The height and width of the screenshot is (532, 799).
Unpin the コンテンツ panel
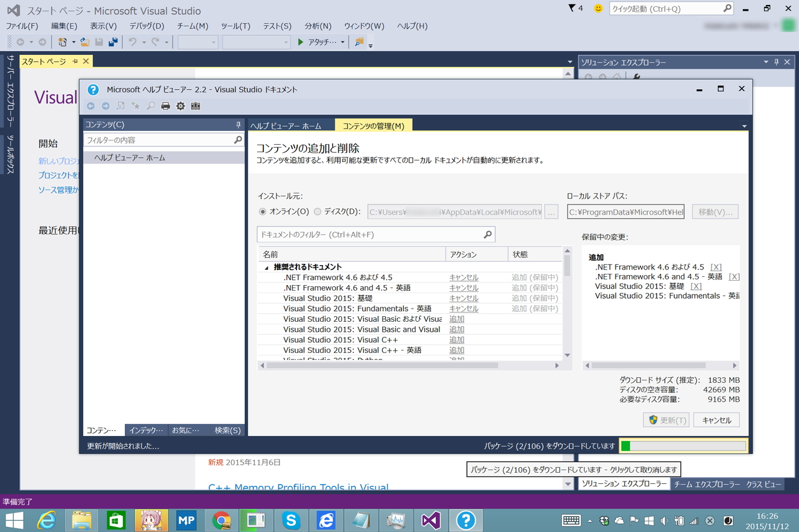(x=238, y=125)
